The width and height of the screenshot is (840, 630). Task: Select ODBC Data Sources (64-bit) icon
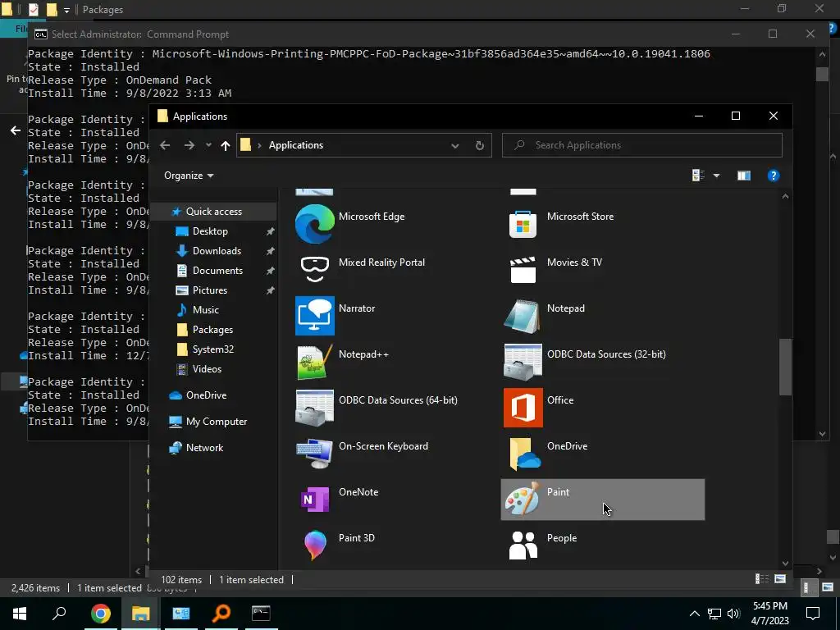(x=314, y=408)
